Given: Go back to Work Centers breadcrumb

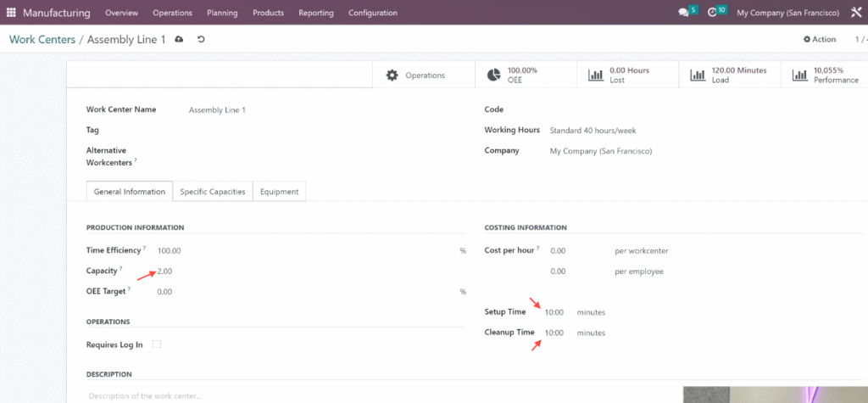Looking at the screenshot, I should [42, 39].
